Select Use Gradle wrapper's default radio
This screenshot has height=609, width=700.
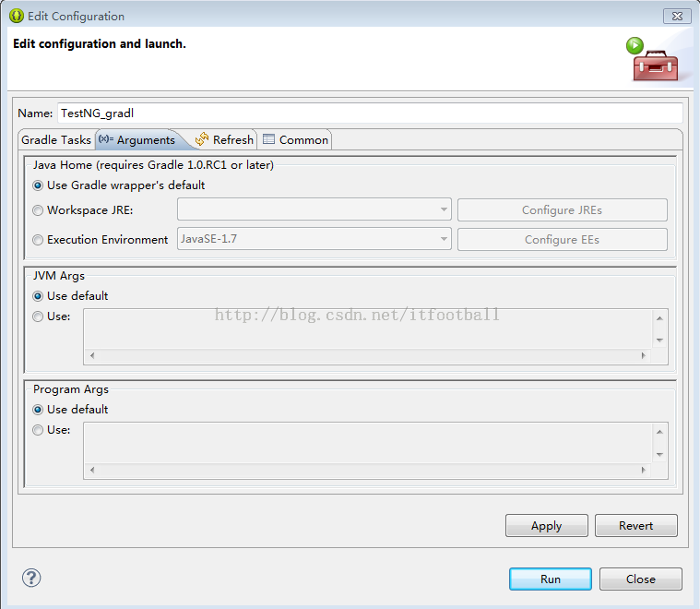[x=38, y=185]
